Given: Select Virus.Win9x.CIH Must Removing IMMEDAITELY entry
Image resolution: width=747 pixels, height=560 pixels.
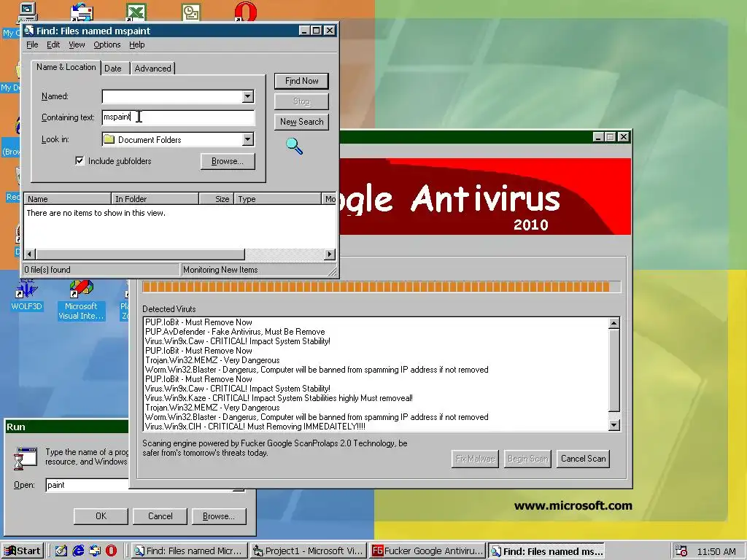Looking at the screenshot, I should tap(255, 427).
